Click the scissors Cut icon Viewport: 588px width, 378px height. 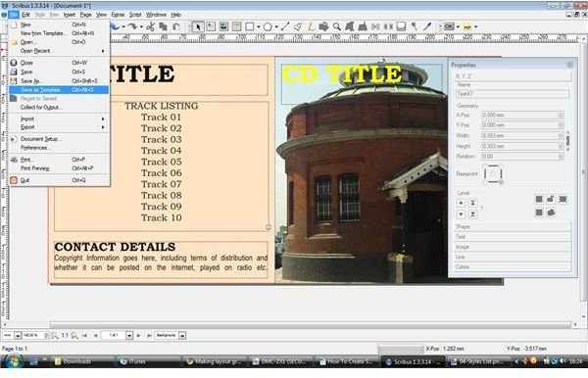150,26
